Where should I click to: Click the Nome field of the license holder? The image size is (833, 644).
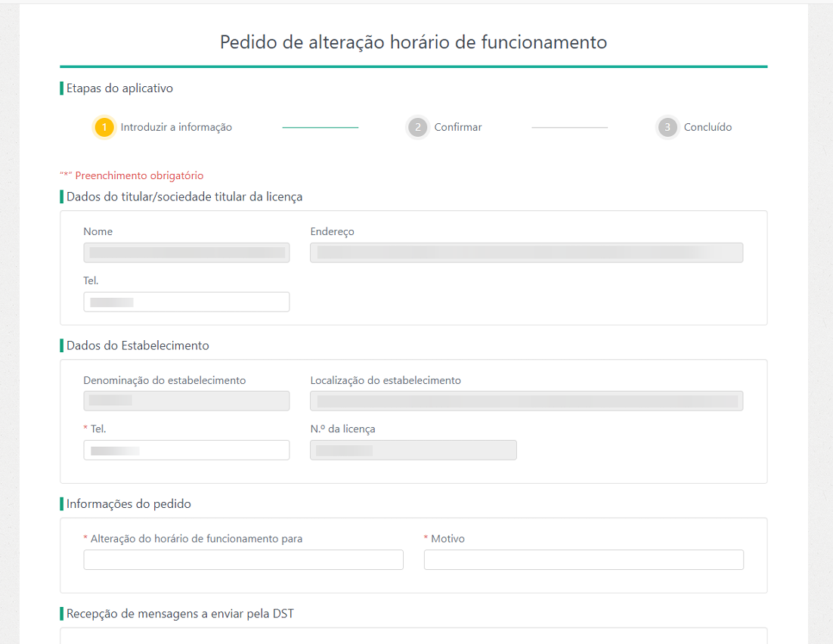click(x=187, y=252)
